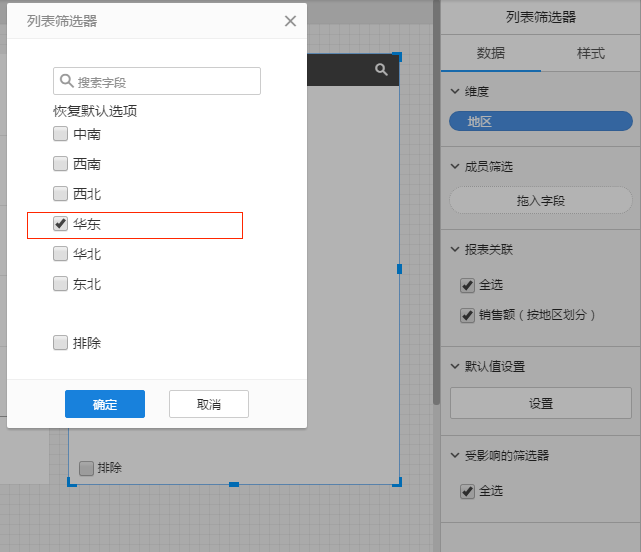Toggle 全选 under 报表关联
The height and width of the screenshot is (552, 641).
click(x=467, y=285)
